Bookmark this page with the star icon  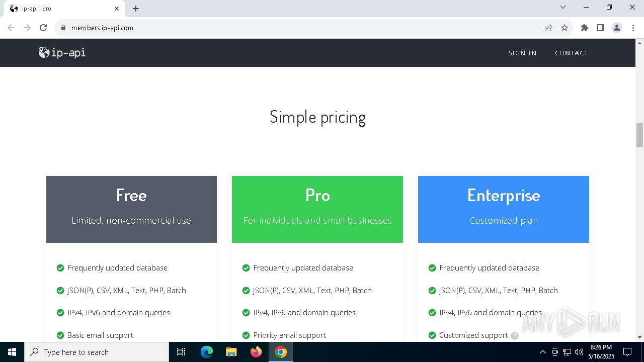click(x=565, y=28)
